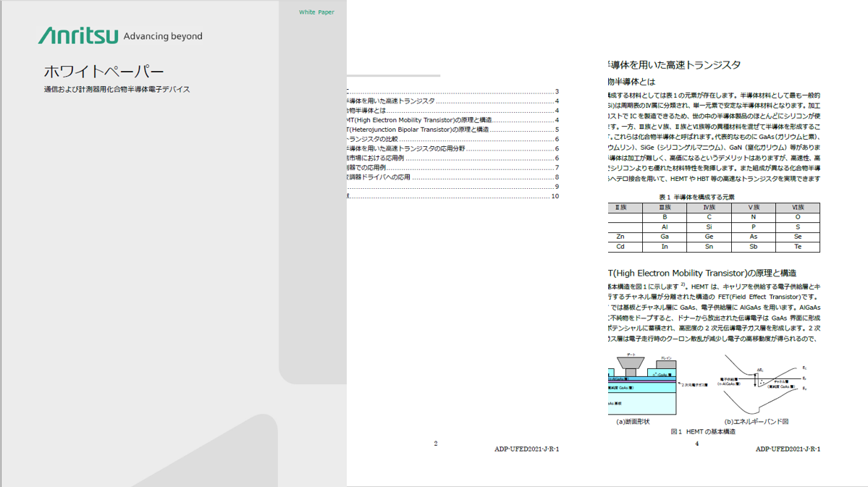The height and width of the screenshot is (487, 868).
Task: Select the In cell in the element table
Action: coord(665,247)
